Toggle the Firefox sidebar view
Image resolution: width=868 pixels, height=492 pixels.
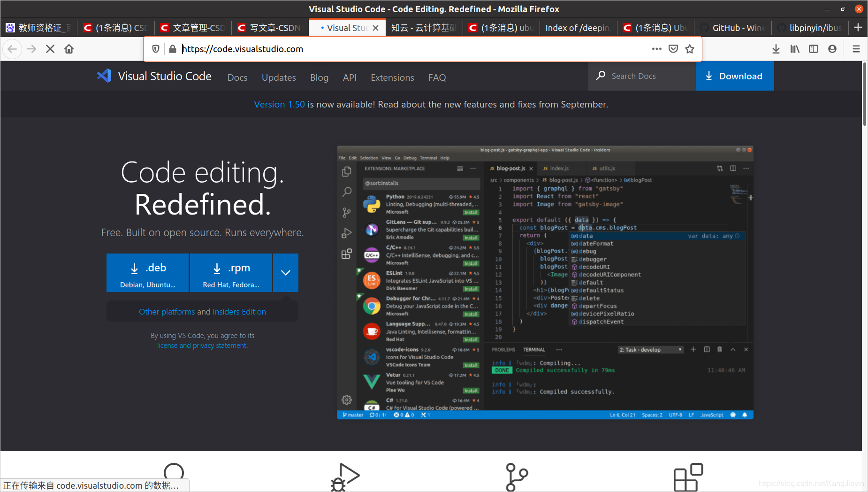[814, 49]
